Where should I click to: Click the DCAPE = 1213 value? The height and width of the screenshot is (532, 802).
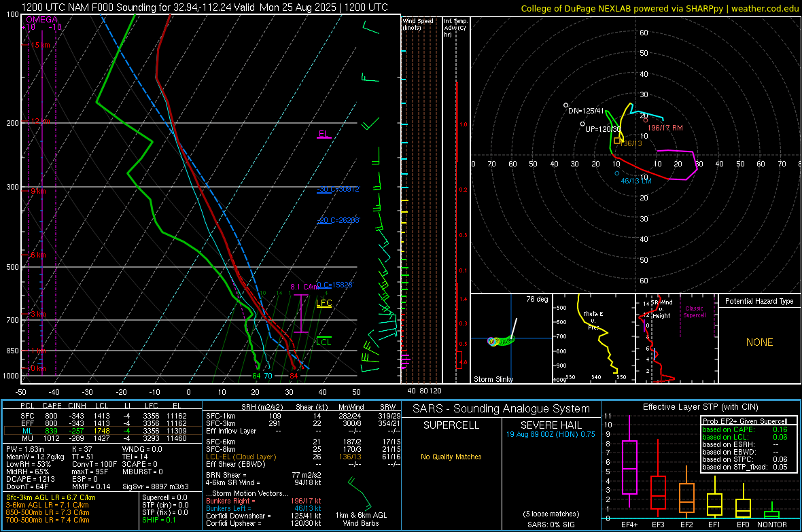click(x=30, y=479)
